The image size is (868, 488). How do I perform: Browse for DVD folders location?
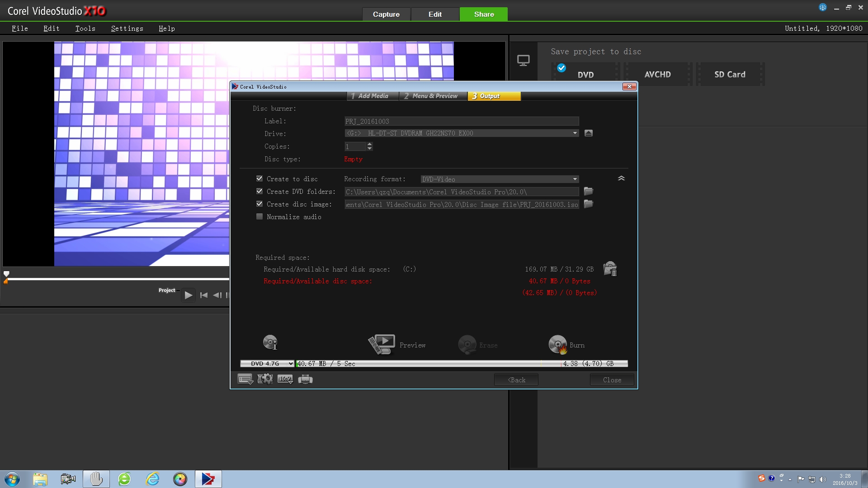pos(589,191)
